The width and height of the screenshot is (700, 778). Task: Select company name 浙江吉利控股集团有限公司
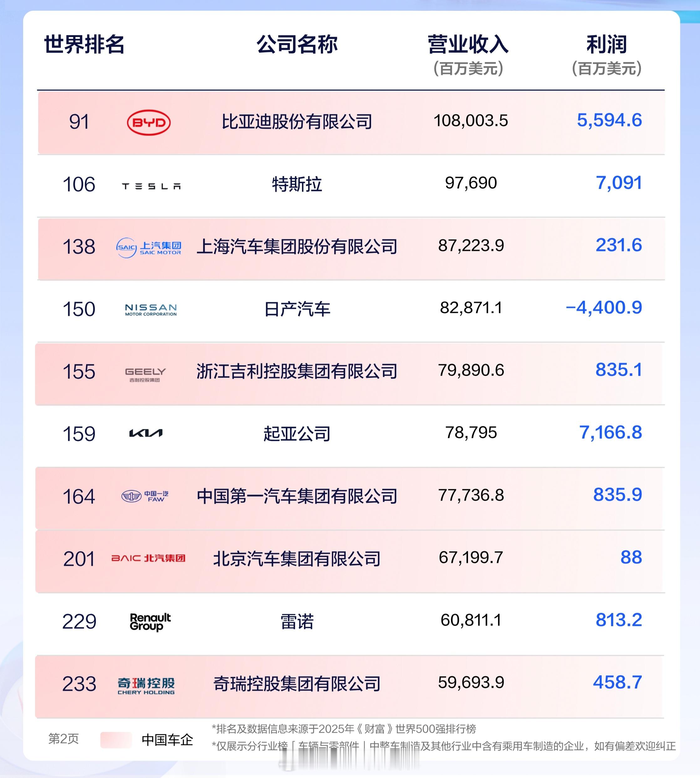[x=297, y=372]
